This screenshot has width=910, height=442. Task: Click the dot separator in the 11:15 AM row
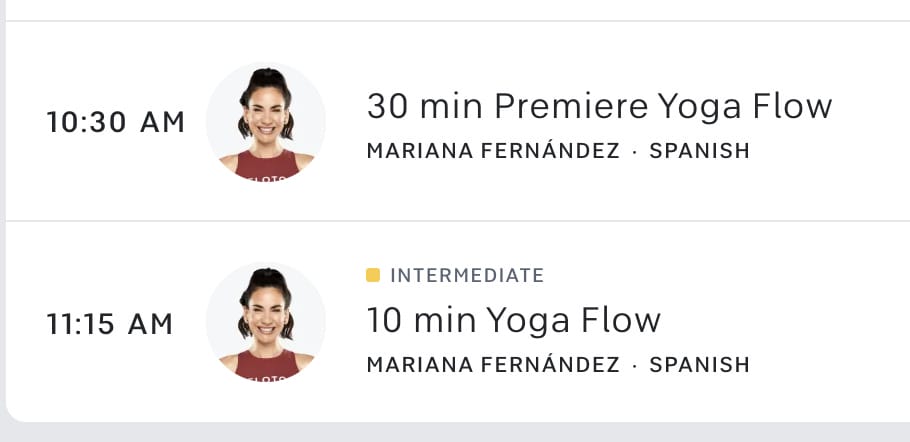tap(635, 365)
